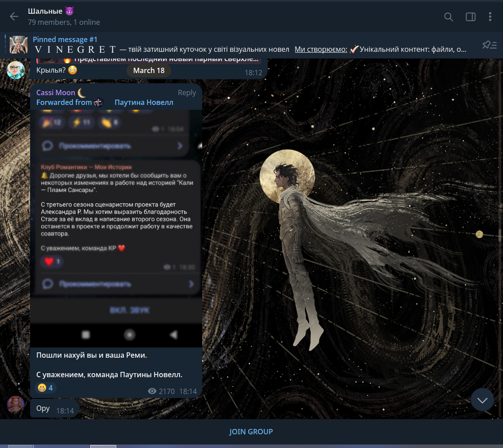Open search in this chat
Viewport: 503px width, 448px height.
(x=449, y=17)
